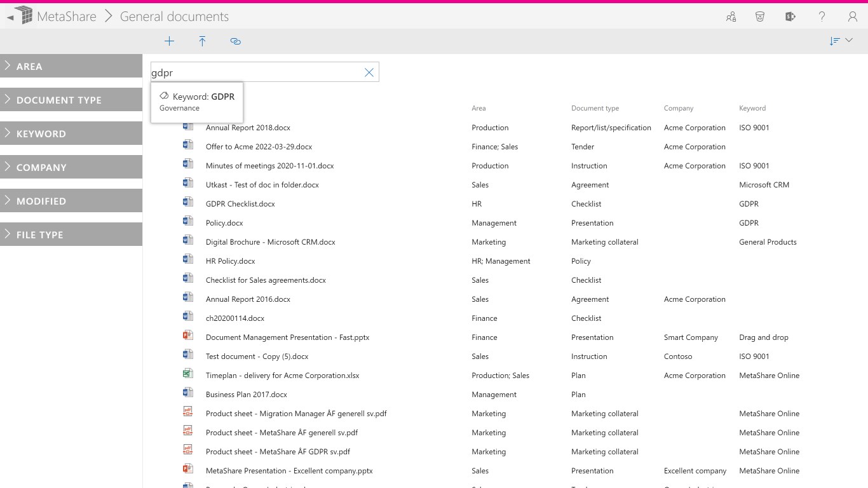The height and width of the screenshot is (488, 868).
Task: Expand the DOCUMENT TYPE filter
Action: 71,100
